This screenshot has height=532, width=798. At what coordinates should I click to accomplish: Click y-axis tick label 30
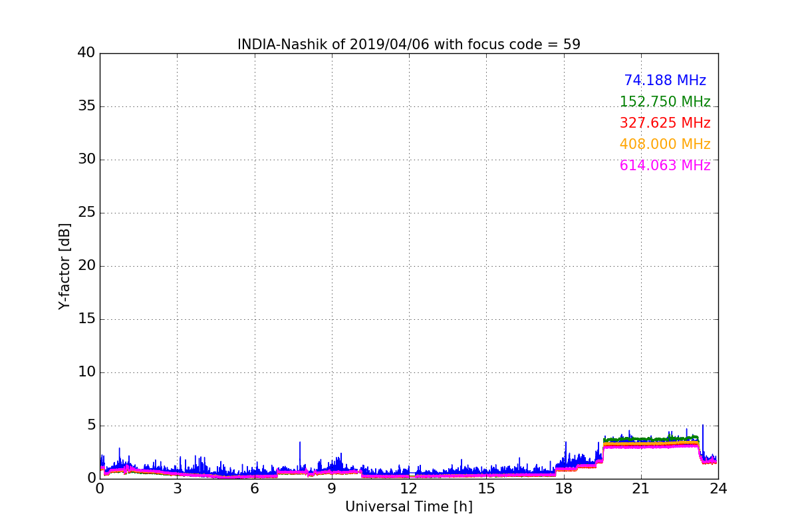[x=86, y=160]
